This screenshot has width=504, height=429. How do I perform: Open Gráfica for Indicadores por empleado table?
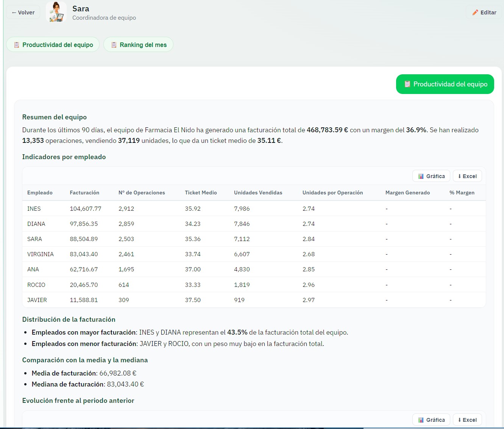[x=431, y=176]
